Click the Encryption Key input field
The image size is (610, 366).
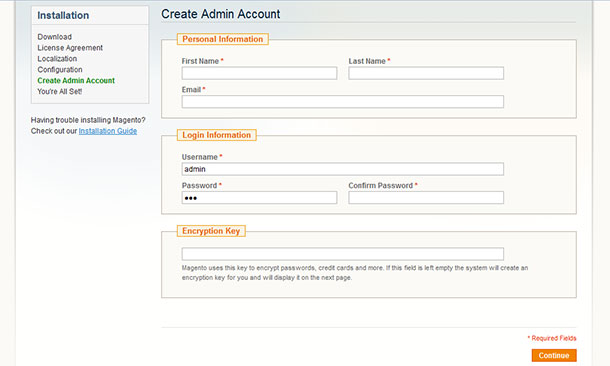tap(343, 254)
